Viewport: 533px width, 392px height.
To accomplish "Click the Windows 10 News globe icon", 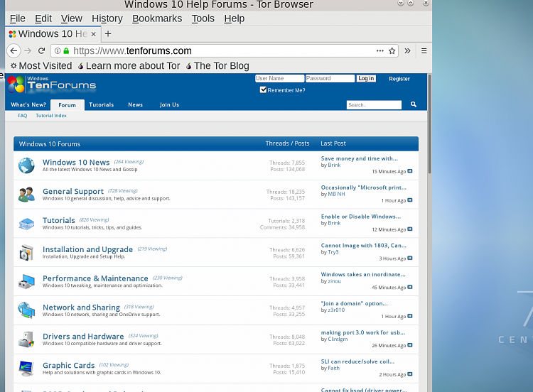I will pyautogui.click(x=26, y=165).
